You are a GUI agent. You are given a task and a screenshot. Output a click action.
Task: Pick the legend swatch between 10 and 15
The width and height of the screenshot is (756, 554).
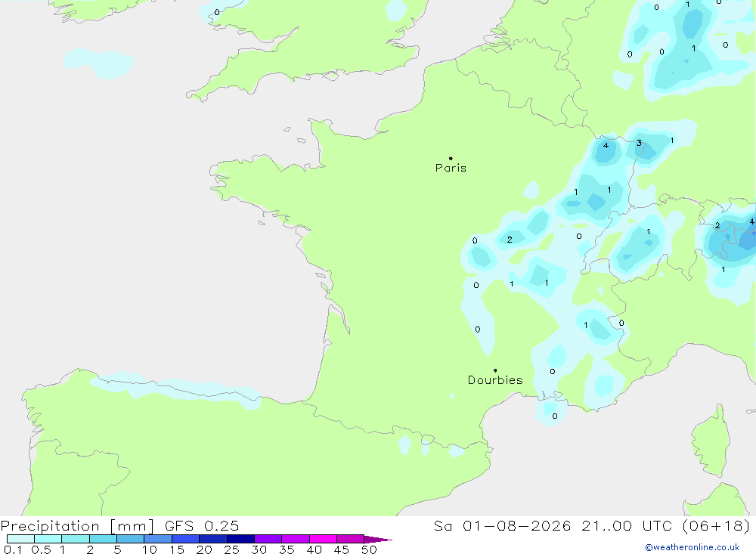coord(158,539)
